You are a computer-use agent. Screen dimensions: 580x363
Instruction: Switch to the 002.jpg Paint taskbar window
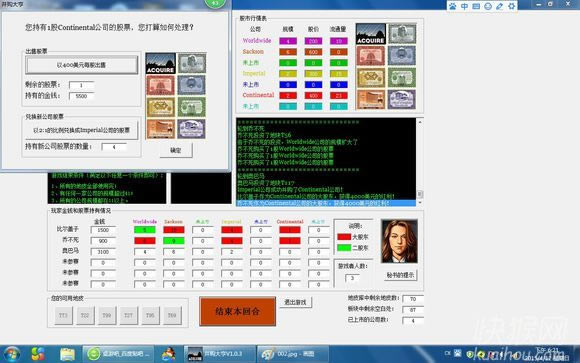[x=292, y=354]
